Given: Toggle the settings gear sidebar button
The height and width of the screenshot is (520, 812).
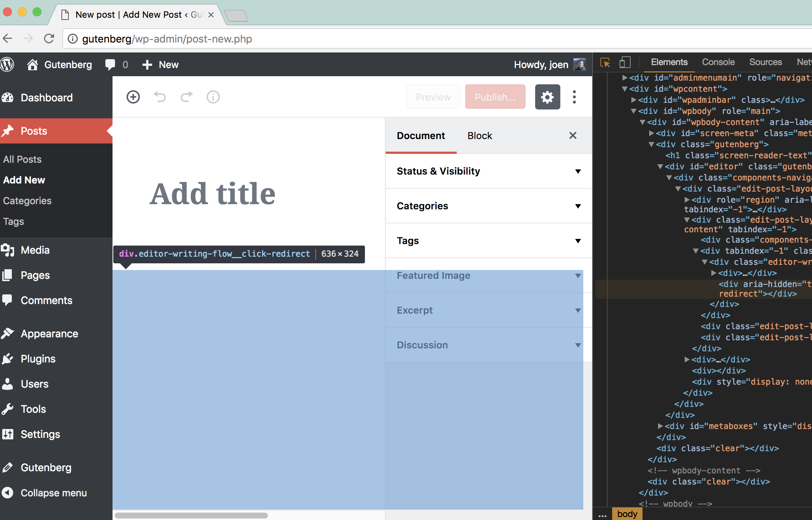Looking at the screenshot, I should coord(547,97).
